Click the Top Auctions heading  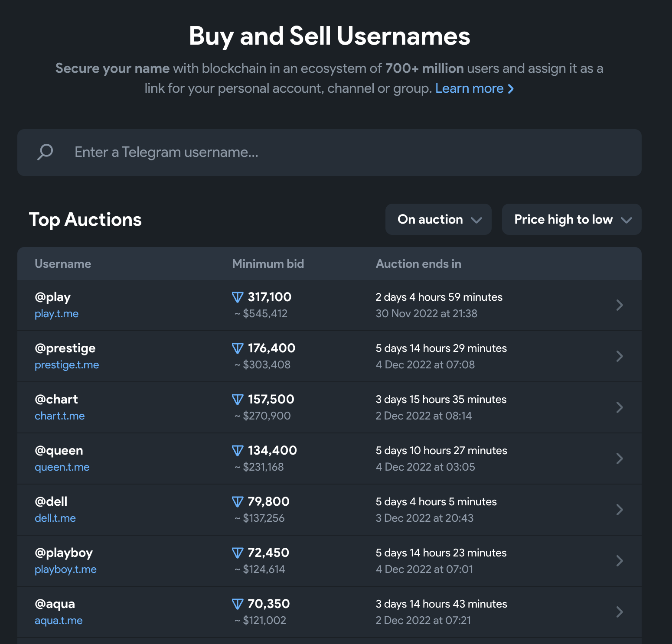click(85, 220)
